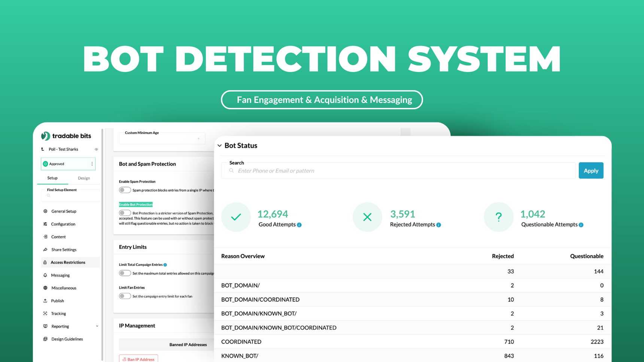Toggle the Limit Fan Entries switch
The height and width of the screenshot is (362, 644).
point(125,296)
